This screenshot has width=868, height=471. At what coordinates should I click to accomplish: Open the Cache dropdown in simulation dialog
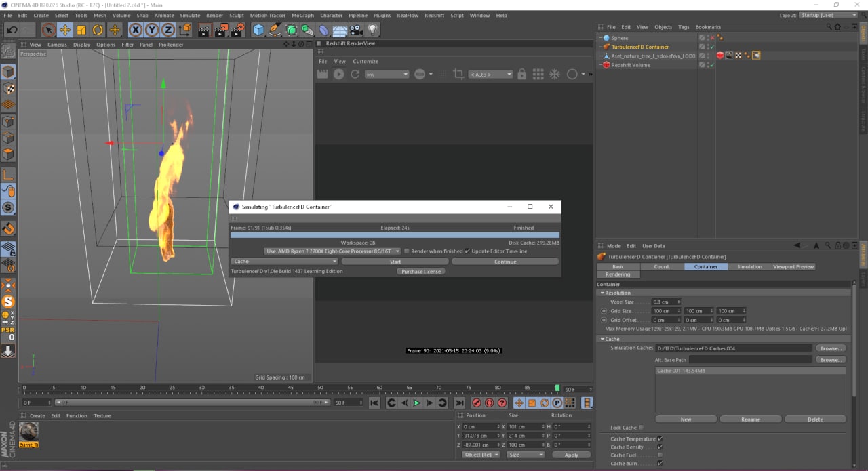285,261
